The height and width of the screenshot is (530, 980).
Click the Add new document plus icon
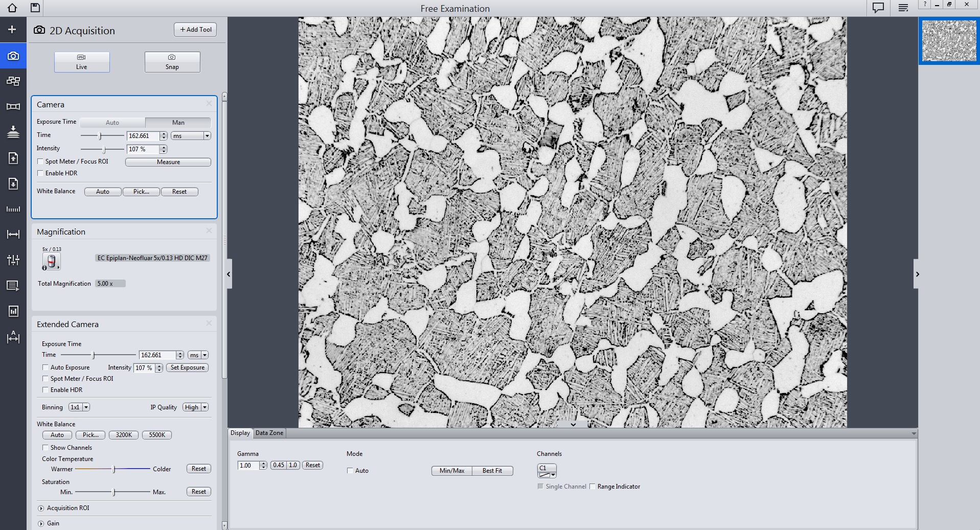point(13,29)
